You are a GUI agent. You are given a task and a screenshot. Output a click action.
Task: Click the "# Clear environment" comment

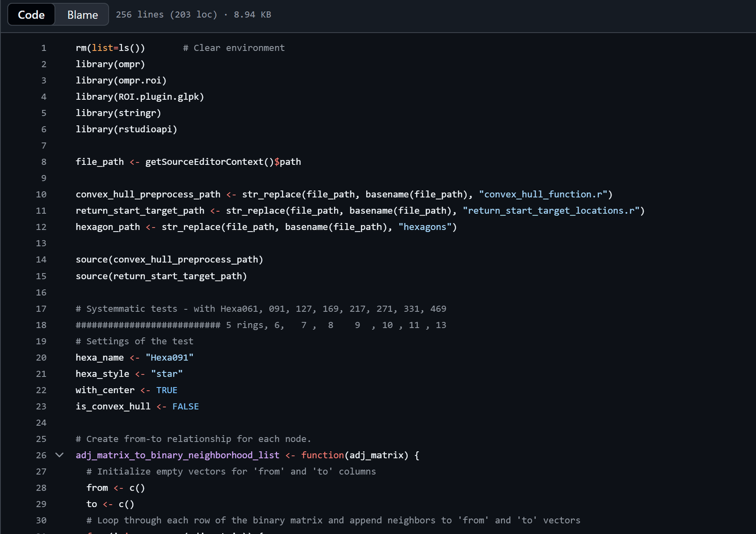(234, 48)
